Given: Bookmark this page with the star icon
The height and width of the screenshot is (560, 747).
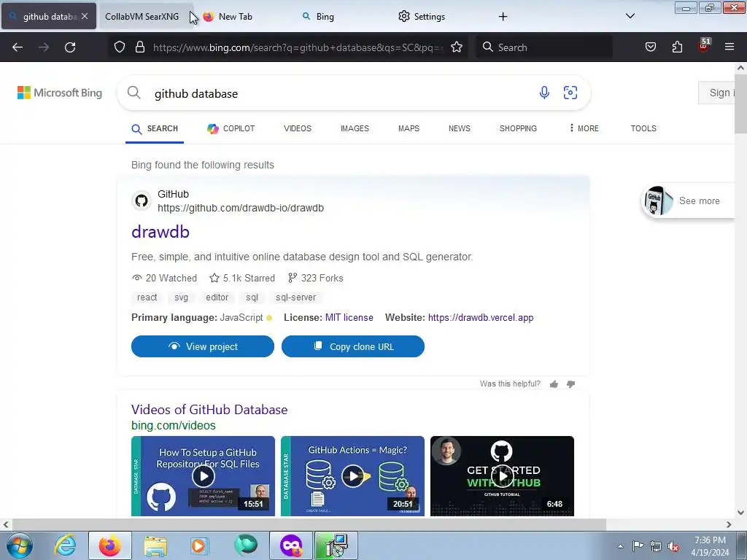Looking at the screenshot, I should (457, 47).
